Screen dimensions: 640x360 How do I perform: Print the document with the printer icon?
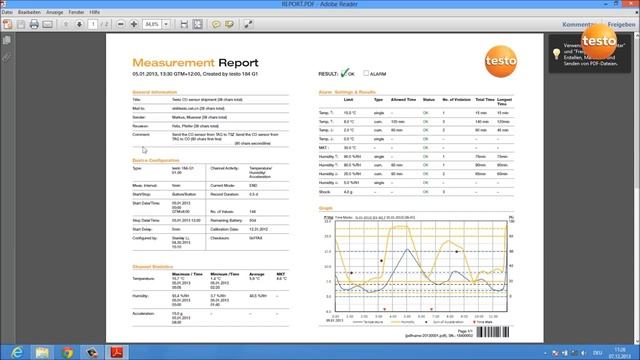34,24
